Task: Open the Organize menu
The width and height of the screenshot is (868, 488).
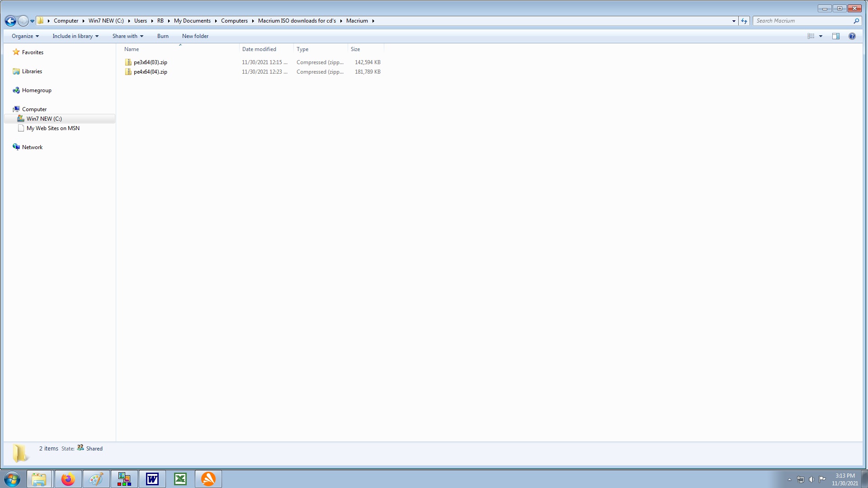Action: 25,36
